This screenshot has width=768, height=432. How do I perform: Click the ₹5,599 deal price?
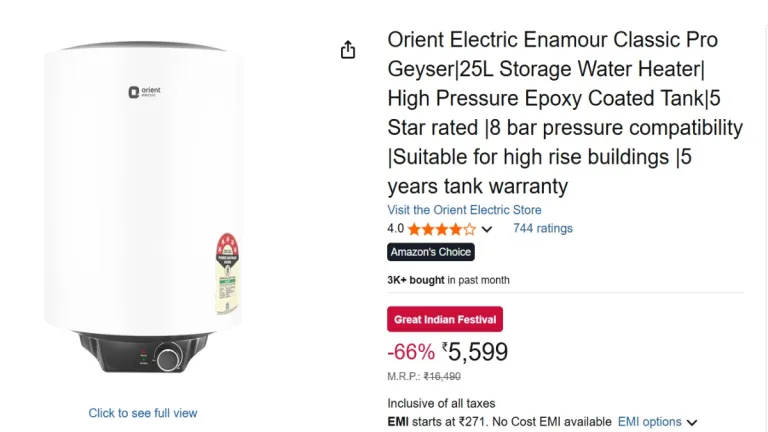click(476, 352)
